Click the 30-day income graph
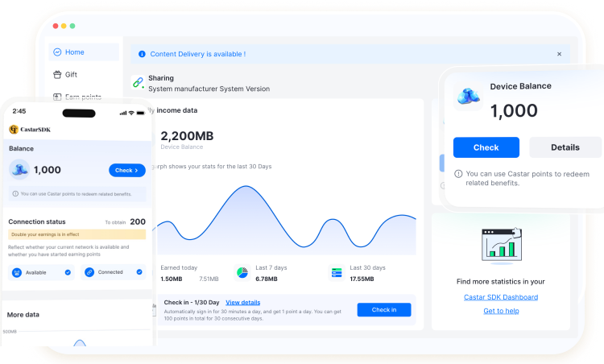Viewport: 604px width, 364px height. pyautogui.click(x=285, y=221)
